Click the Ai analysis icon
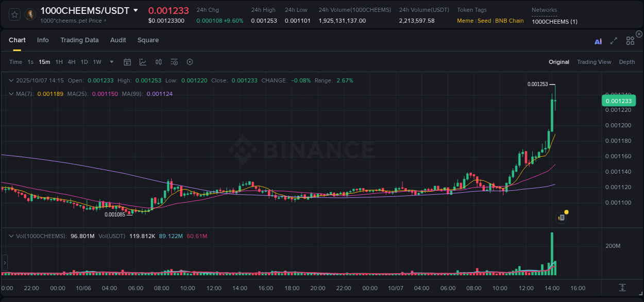This screenshot has height=302, width=644. click(598, 40)
